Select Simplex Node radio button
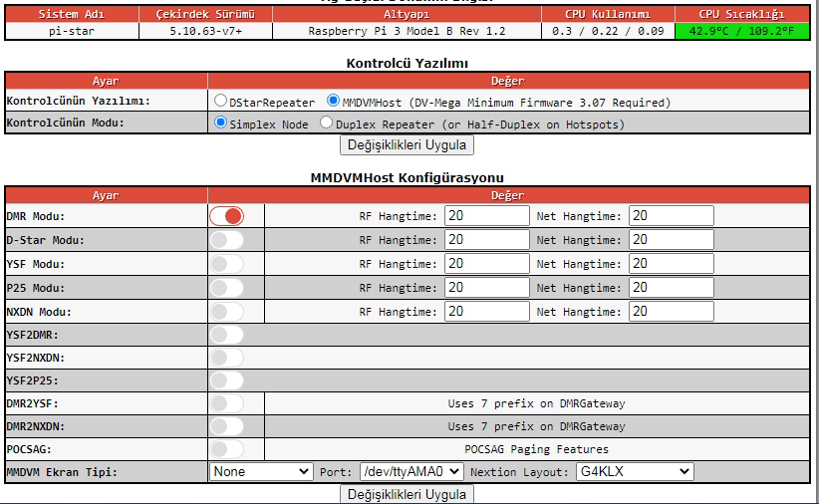819x504 pixels. click(221, 124)
